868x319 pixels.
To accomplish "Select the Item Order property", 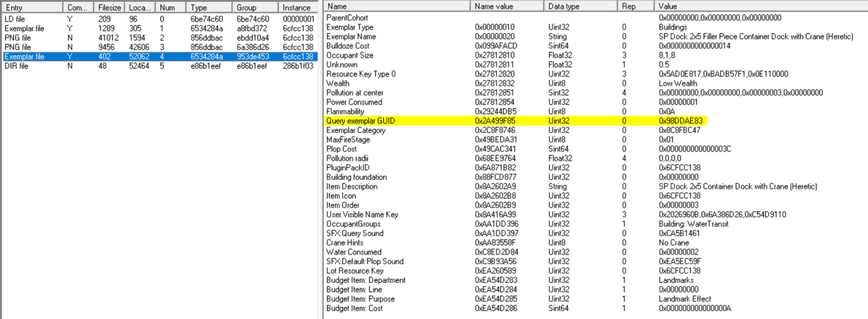I will click(x=595, y=205).
